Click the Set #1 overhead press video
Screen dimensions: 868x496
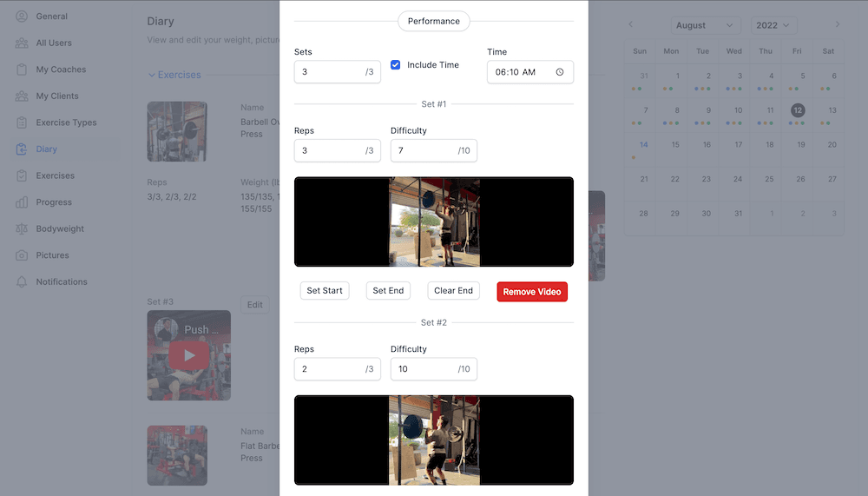[433, 222]
